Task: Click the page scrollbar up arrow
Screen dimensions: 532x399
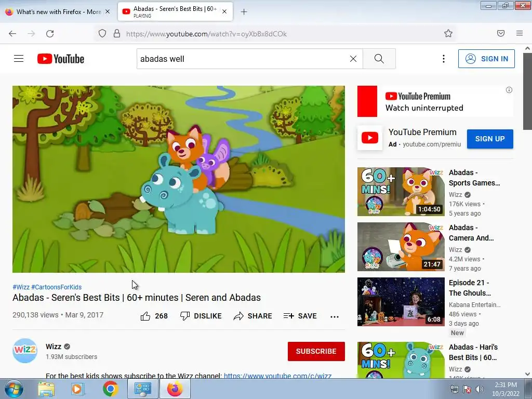Action: pos(527,48)
